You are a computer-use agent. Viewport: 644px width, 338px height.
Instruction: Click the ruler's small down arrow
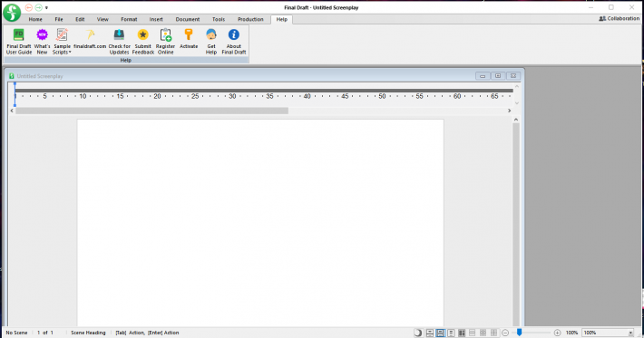(517, 103)
